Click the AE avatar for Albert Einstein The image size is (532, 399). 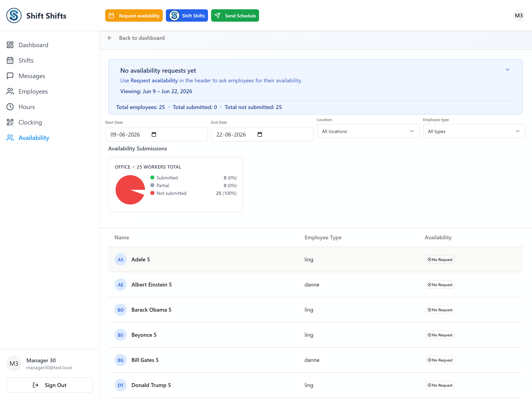pyautogui.click(x=120, y=285)
